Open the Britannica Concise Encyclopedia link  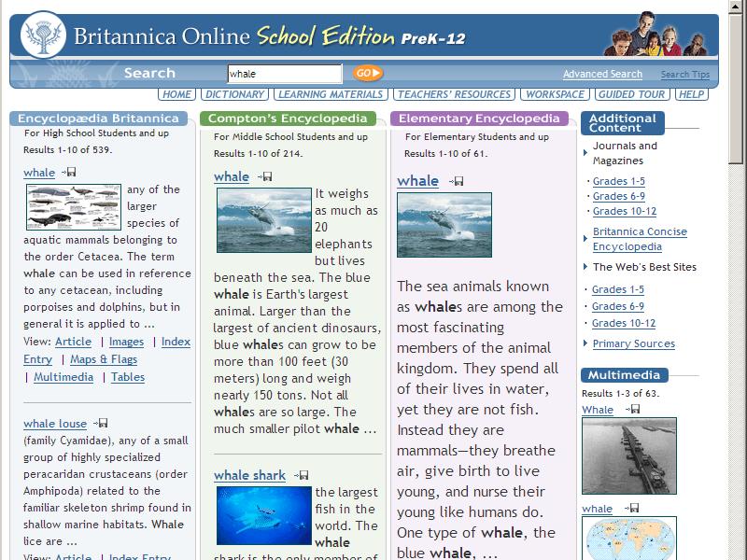(640, 239)
